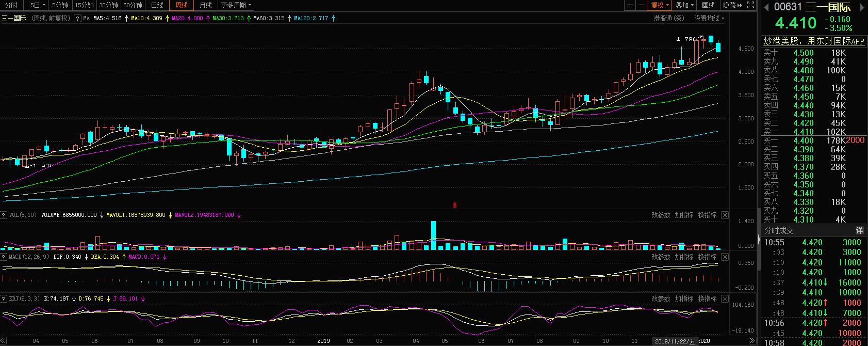Click the plus zoom-in chart icon
Screen dimensions: 868x346
pos(630,5)
